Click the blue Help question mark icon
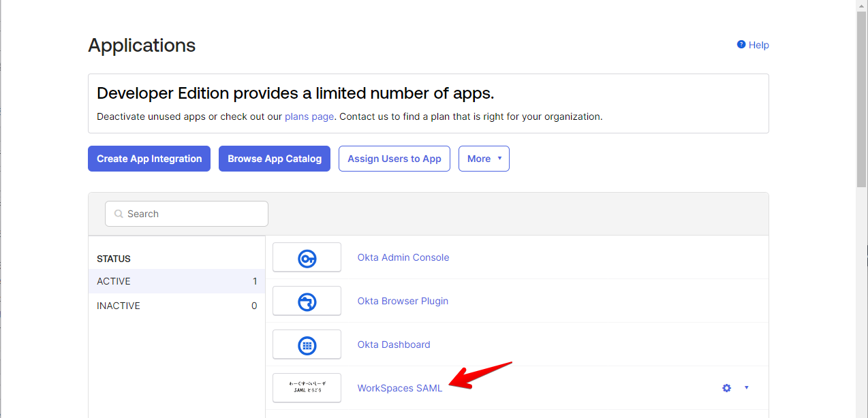The width and height of the screenshot is (868, 418). tap(741, 44)
